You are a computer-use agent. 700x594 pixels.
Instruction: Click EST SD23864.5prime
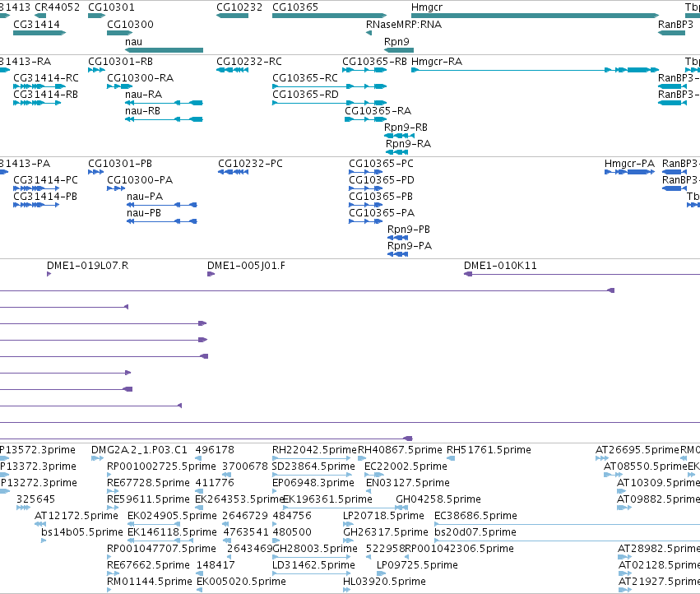click(313, 466)
